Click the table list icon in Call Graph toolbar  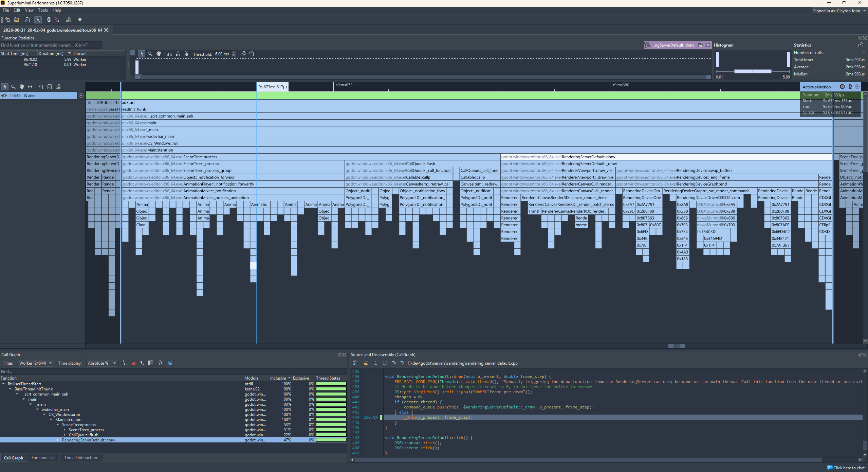point(151,363)
